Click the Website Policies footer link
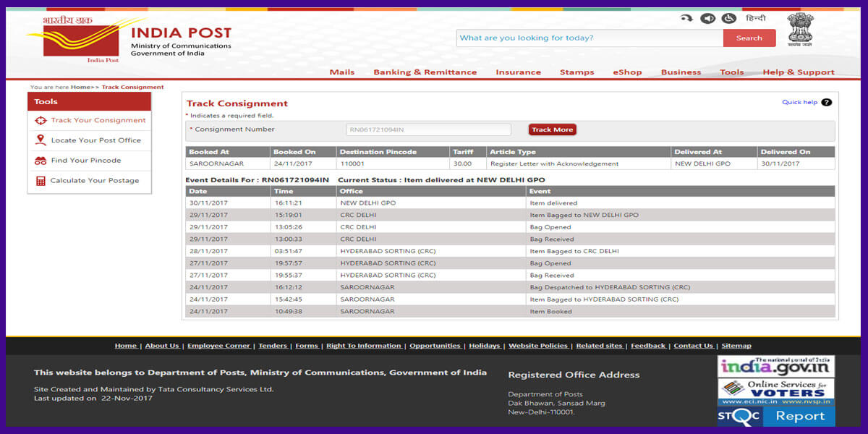Image resolution: width=868 pixels, height=434 pixels. 539,346
